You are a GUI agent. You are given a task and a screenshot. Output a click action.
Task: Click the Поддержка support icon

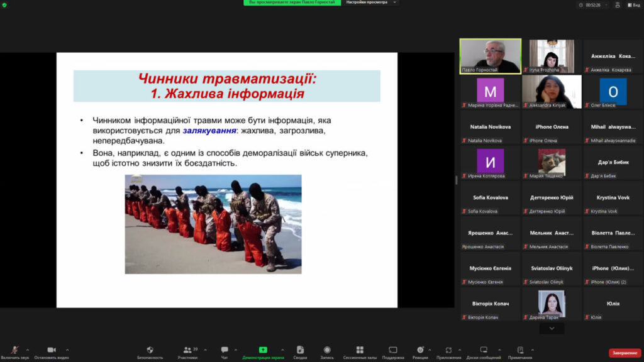point(393,350)
